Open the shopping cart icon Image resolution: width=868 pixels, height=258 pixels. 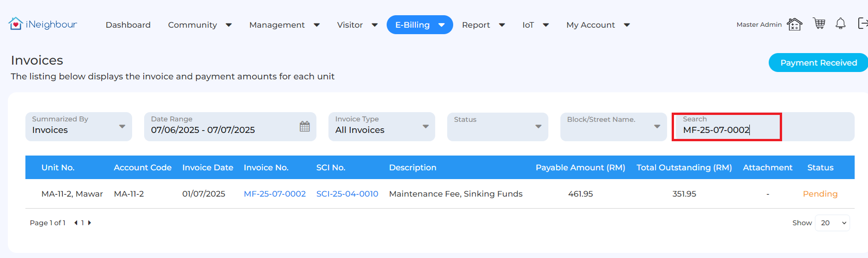[x=819, y=24]
